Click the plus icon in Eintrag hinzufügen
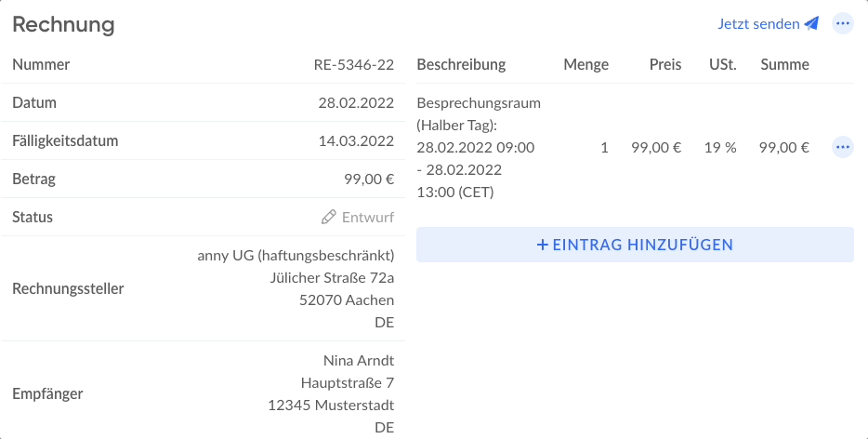Screen dimensions: 868x439 click(543, 245)
